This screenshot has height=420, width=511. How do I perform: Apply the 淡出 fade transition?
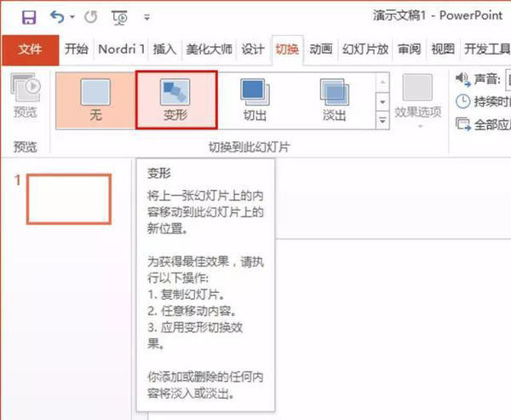pos(335,101)
